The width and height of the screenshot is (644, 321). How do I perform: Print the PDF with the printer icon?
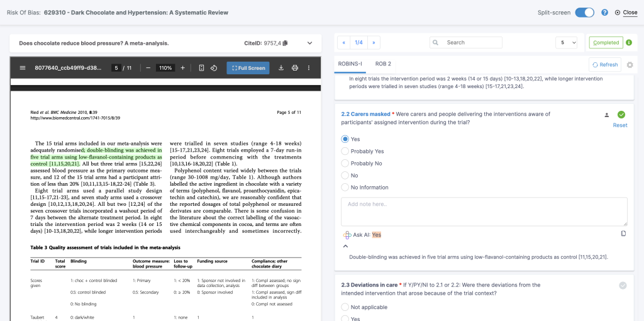point(295,68)
